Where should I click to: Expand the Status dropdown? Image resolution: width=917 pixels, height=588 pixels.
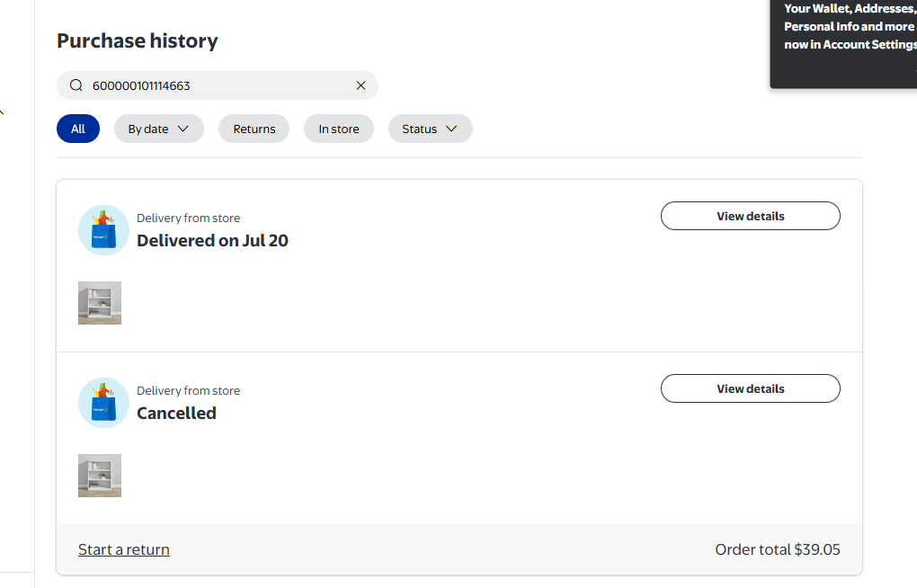431,129
